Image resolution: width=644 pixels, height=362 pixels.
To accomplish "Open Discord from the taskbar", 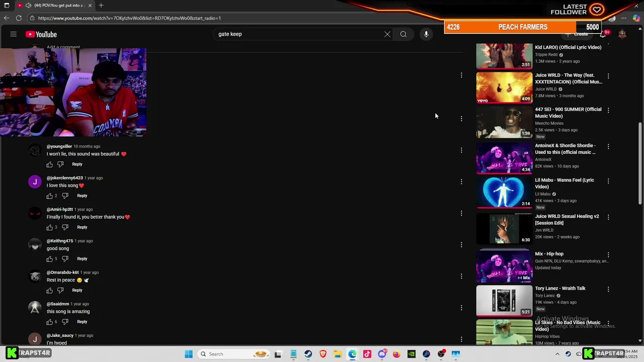I will click(x=382, y=354).
